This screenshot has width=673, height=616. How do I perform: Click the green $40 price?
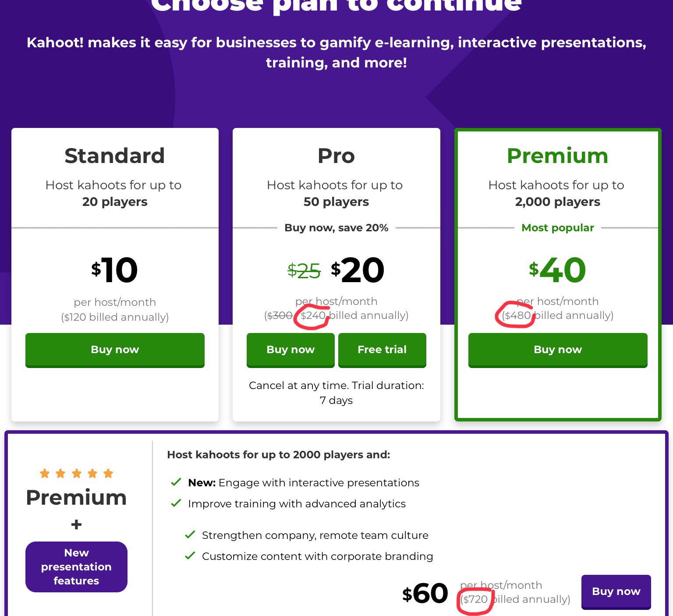click(557, 270)
